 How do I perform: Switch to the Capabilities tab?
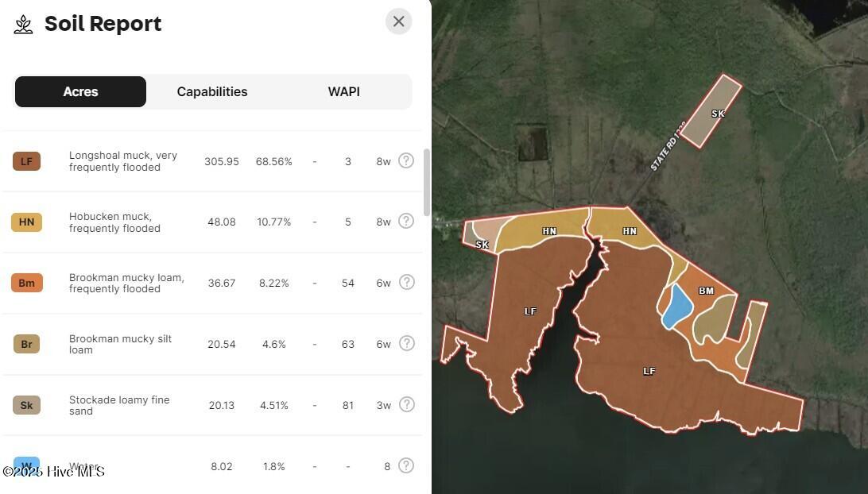click(212, 92)
